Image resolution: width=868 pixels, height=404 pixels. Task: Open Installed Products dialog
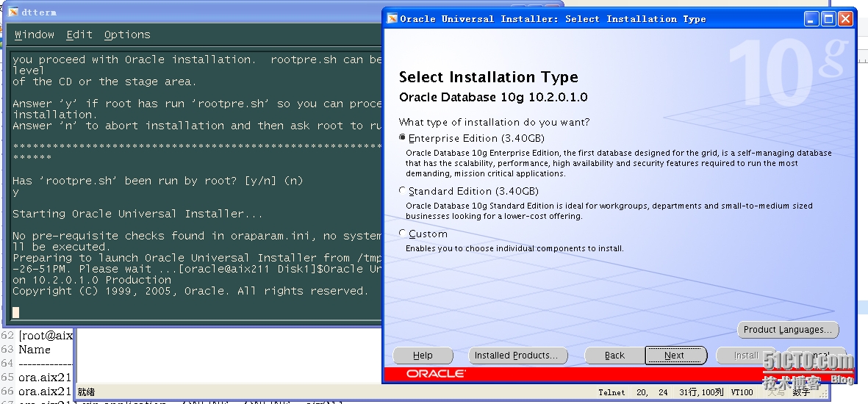[x=517, y=356]
